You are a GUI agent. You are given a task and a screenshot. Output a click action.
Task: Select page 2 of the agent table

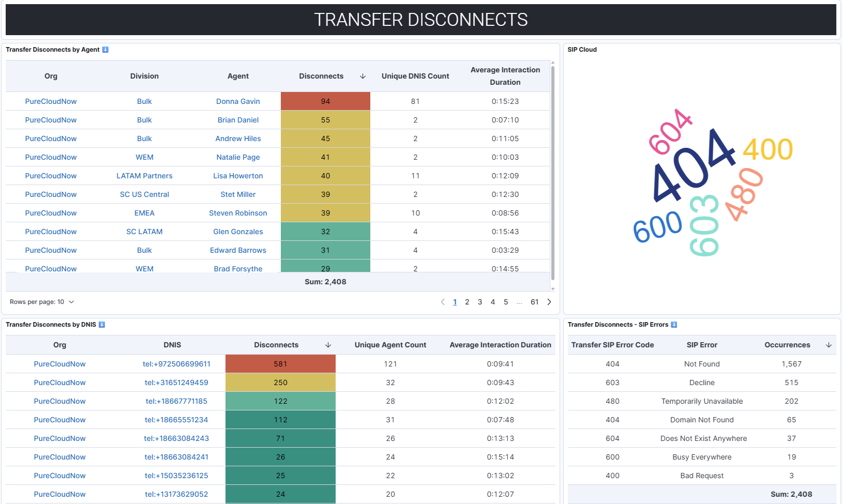[x=467, y=301]
